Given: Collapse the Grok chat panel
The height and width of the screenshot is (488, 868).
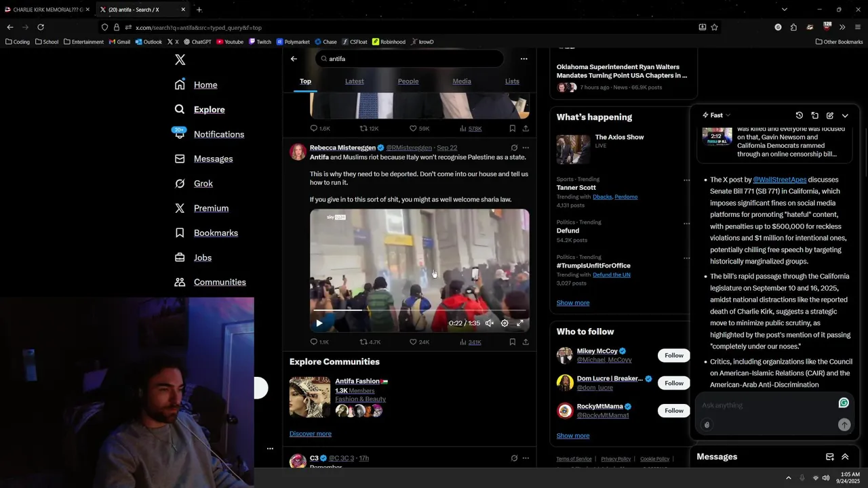Looking at the screenshot, I should pyautogui.click(x=845, y=116).
